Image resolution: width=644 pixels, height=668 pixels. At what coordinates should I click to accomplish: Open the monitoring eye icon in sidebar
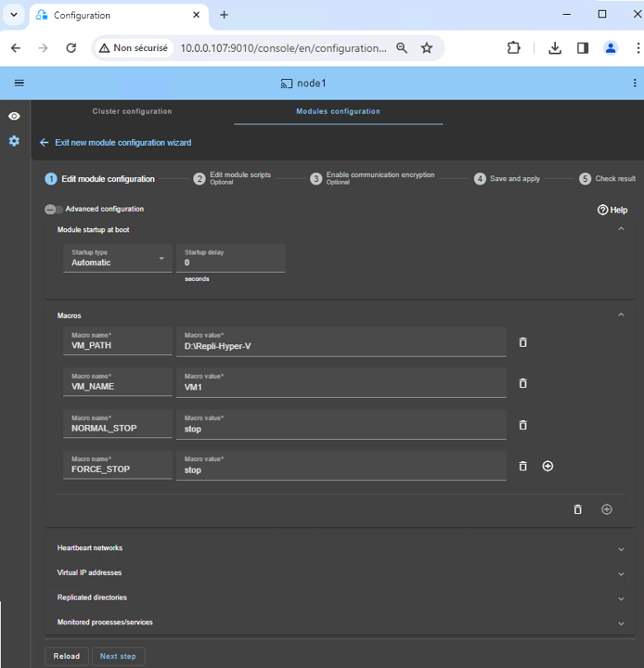coord(14,116)
